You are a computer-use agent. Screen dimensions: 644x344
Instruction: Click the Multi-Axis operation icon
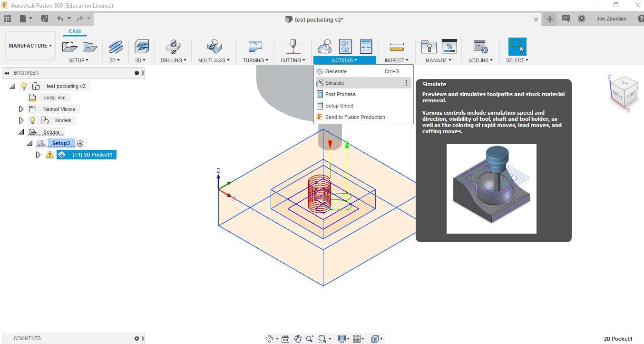pyautogui.click(x=214, y=47)
